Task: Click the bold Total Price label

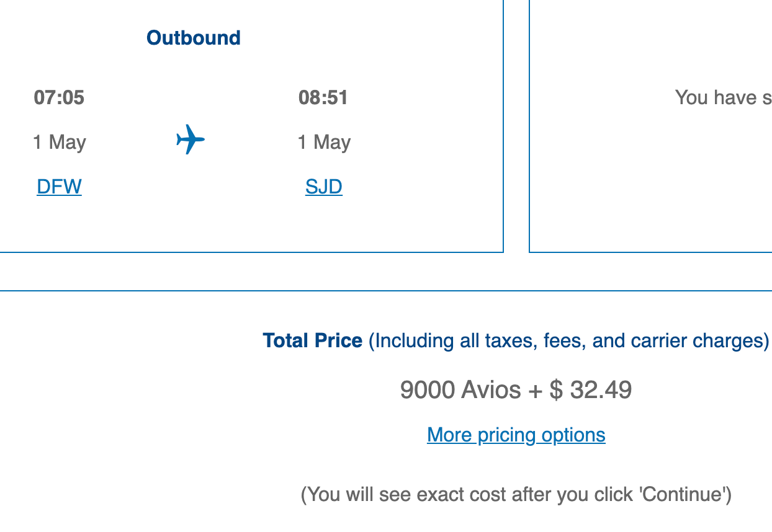Action: [312, 340]
